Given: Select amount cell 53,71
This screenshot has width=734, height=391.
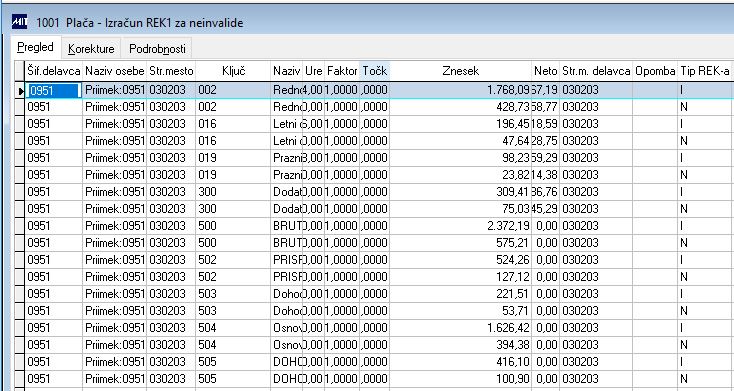Looking at the screenshot, I should tap(461, 310).
